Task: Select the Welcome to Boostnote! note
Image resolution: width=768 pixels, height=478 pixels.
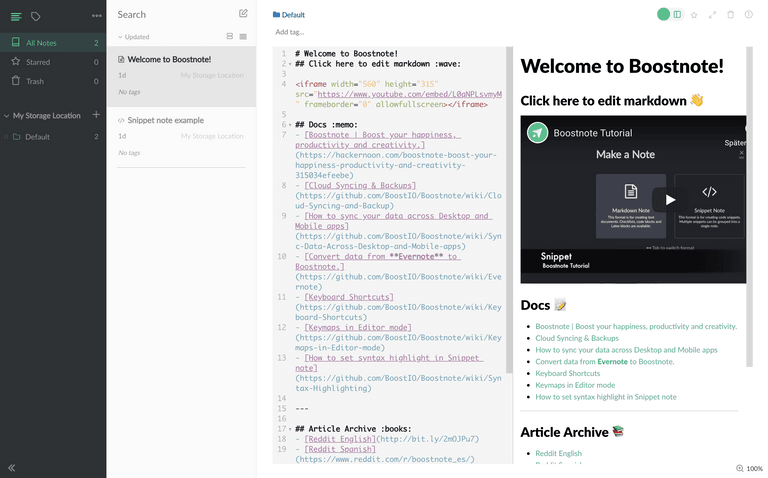Action: coord(181,76)
